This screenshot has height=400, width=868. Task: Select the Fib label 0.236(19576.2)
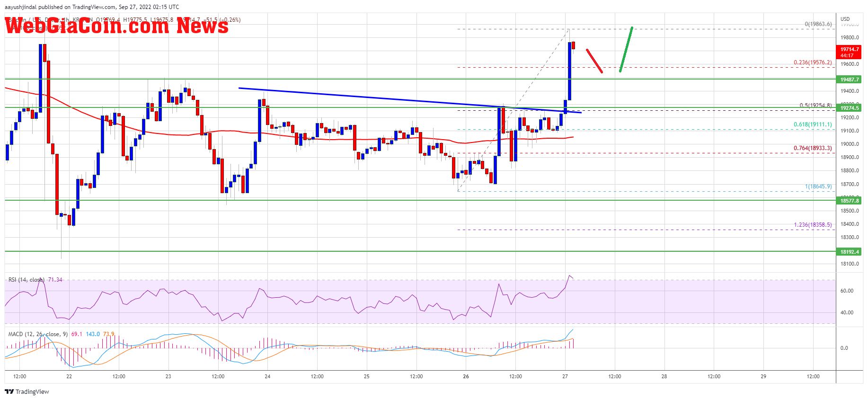tap(813, 62)
